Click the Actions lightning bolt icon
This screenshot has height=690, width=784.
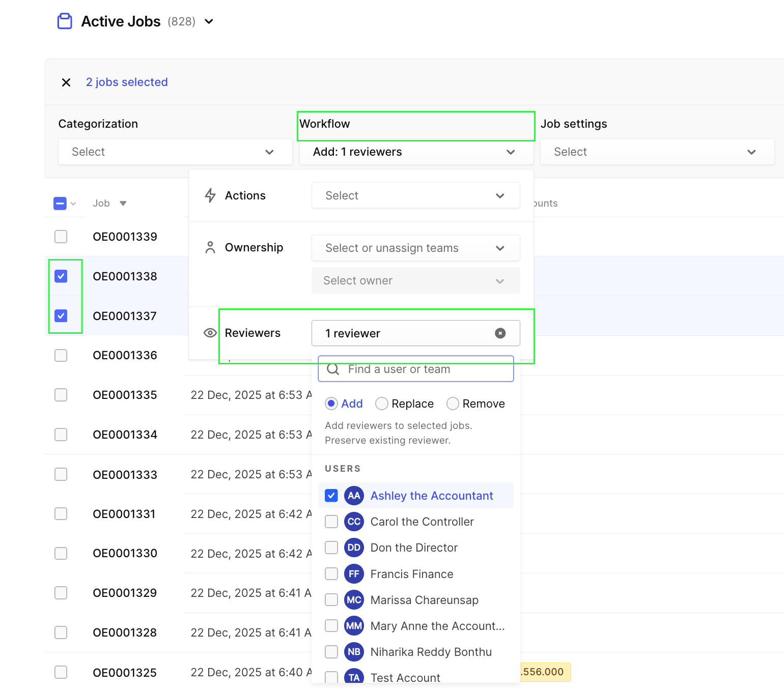point(210,195)
